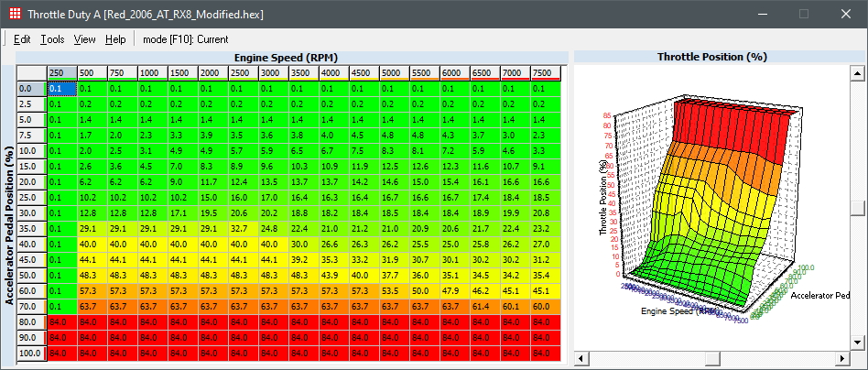Select the 5500 RPM column header
Image resolution: width=868 pixels, height=370 pixels.
pos(425,73)
